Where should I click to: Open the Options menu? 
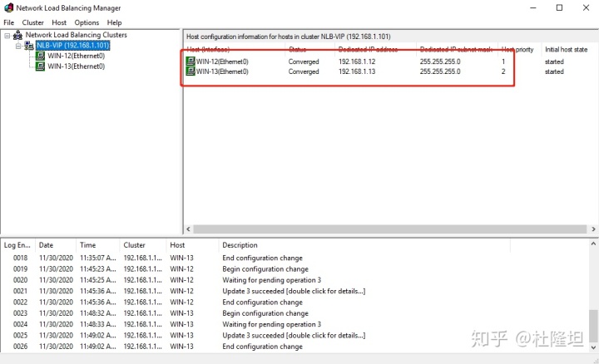(87, 22)
